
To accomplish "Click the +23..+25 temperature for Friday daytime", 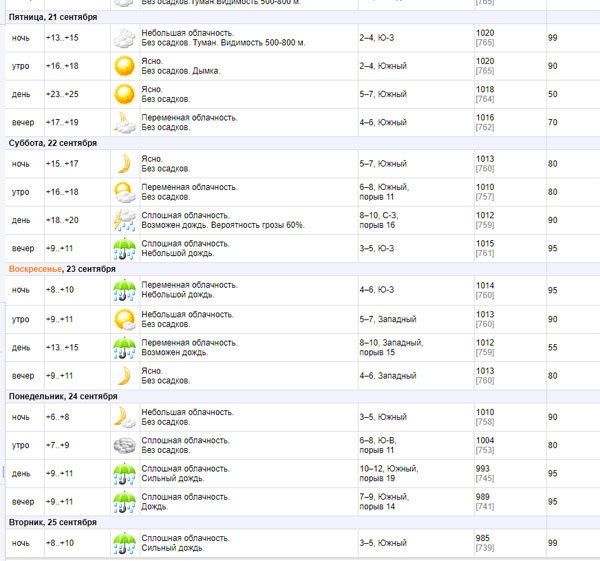I will 62,94.
